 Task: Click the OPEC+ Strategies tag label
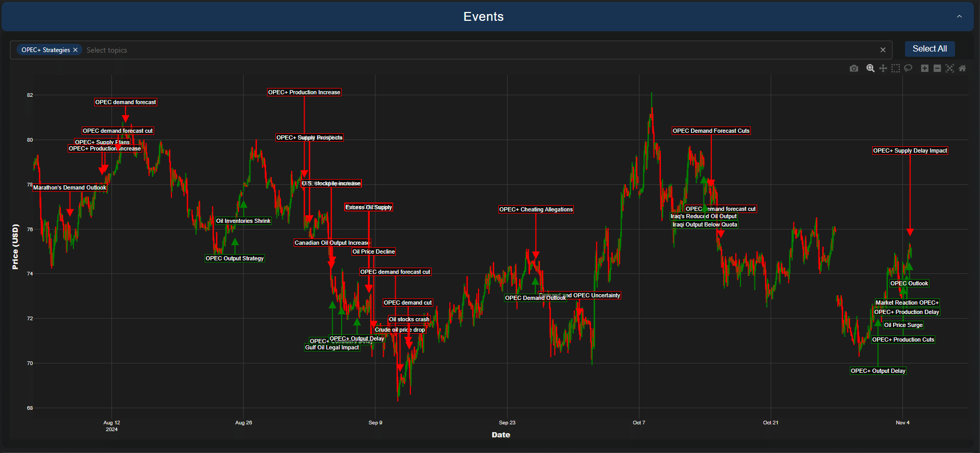[x=46, y=50]
